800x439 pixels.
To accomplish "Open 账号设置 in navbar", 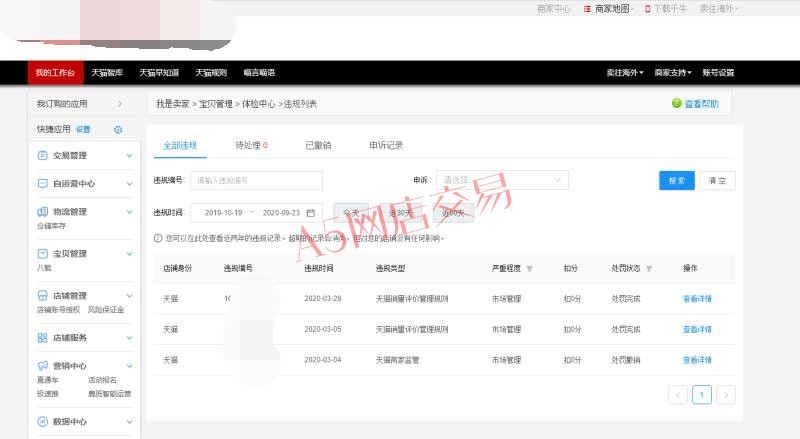I will click(x=718, y=72).
